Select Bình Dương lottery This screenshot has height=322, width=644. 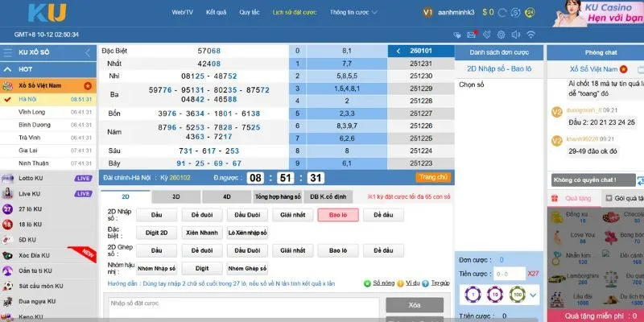pos(48,125)
